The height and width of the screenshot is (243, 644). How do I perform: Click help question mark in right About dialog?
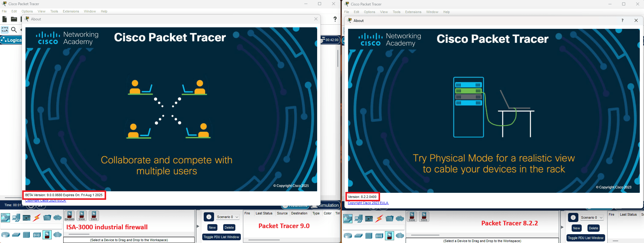coord(622,20)
